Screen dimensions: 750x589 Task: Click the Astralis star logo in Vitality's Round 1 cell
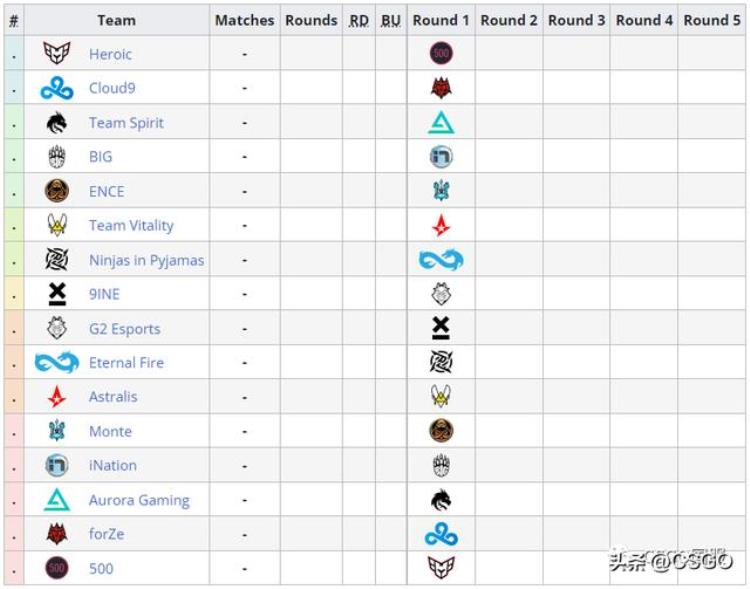point(441,225)
